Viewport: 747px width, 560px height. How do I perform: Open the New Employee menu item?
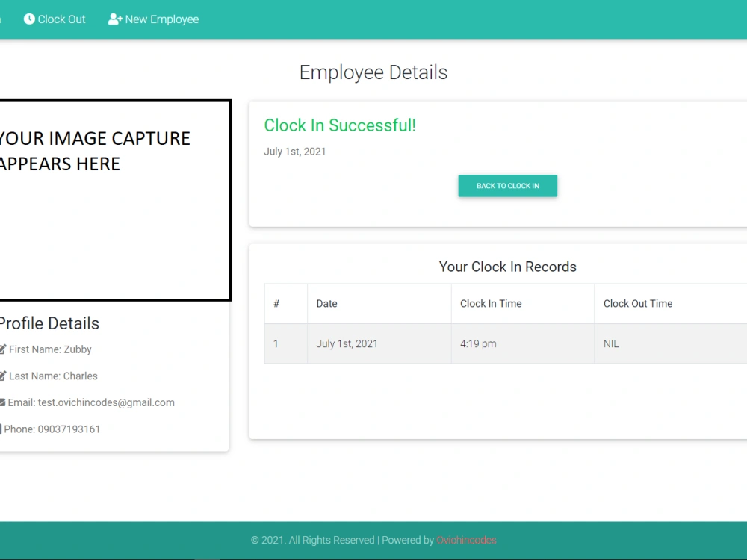click(153, 19)
